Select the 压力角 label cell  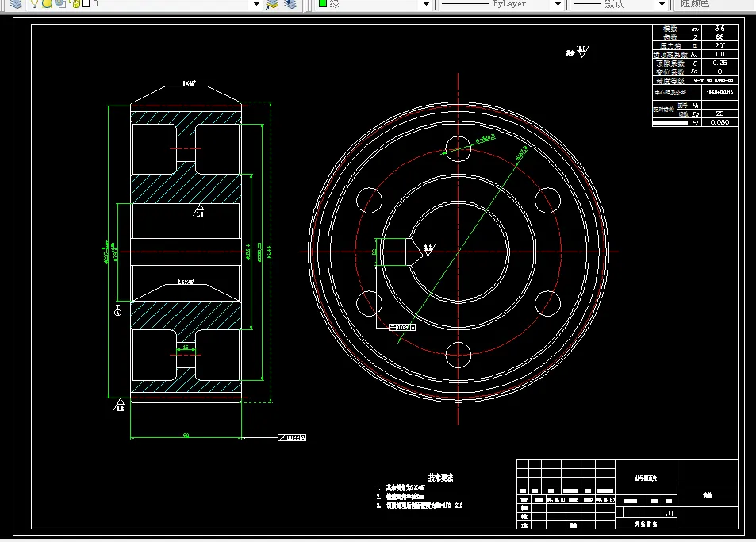tap(670, 46)
